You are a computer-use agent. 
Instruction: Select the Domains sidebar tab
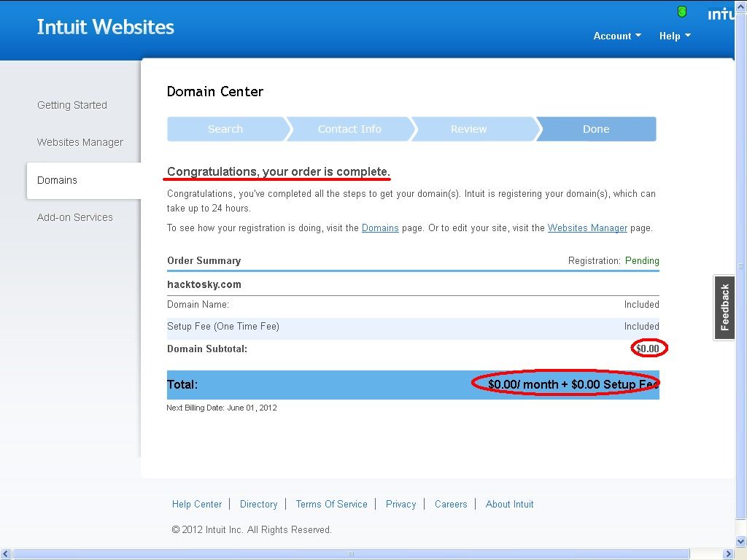pos(84,180)
